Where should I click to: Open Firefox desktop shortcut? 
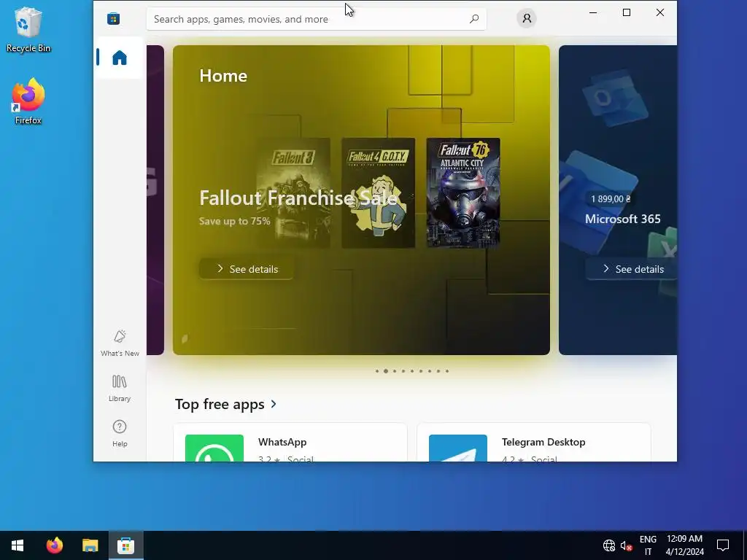click(28, 101)
